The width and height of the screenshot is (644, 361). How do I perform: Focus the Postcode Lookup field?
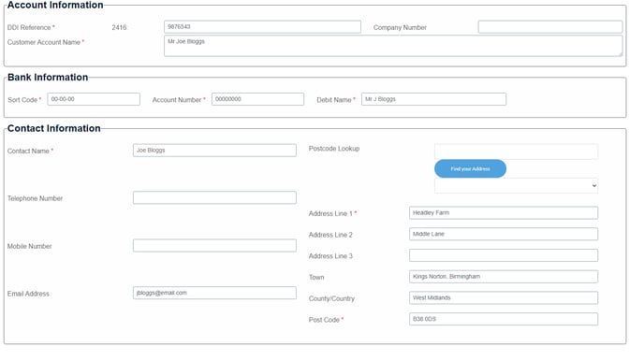516,152
